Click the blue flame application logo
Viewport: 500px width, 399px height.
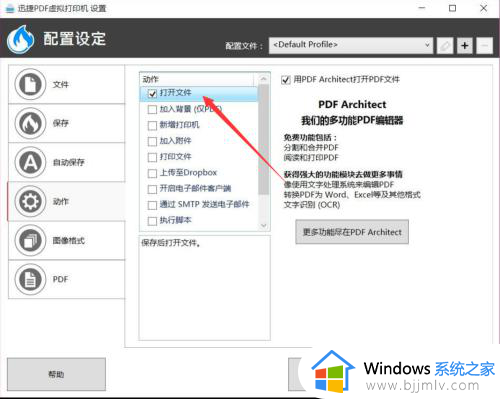tap(20, 39)
